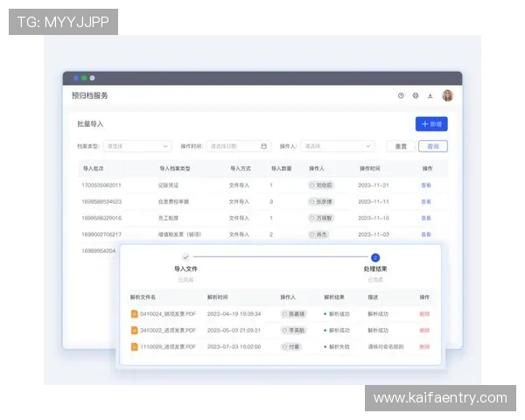Click the 导入文件 completed step checkmark
Viewport: 525px width, 420px height.
tap(185, 257)
